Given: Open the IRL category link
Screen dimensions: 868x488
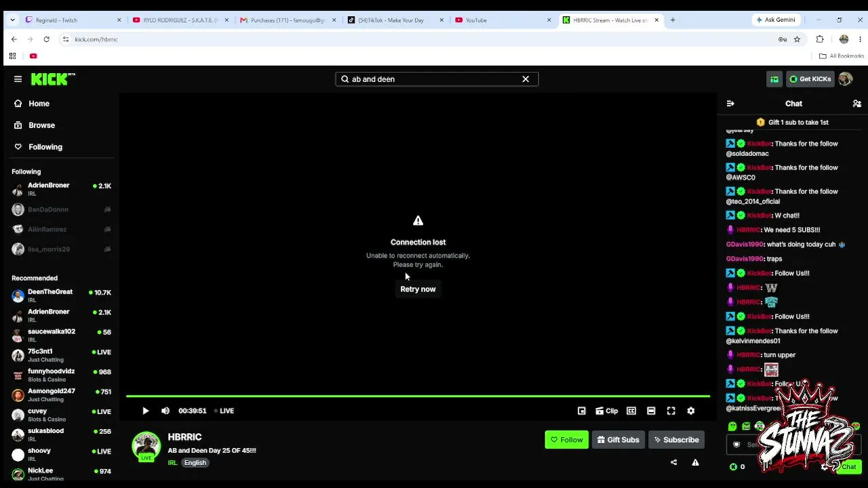Looking at the screenshot, I should (x=172, y=463).
